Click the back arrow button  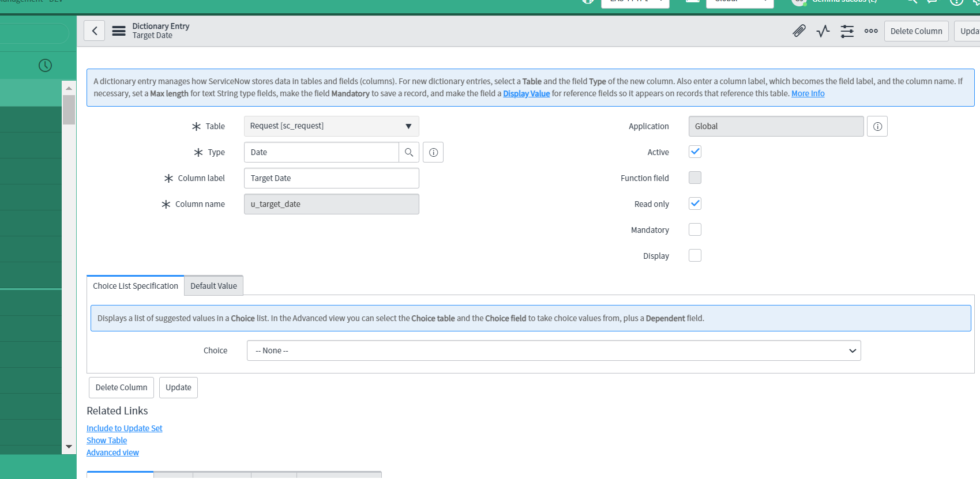point(95,31)
